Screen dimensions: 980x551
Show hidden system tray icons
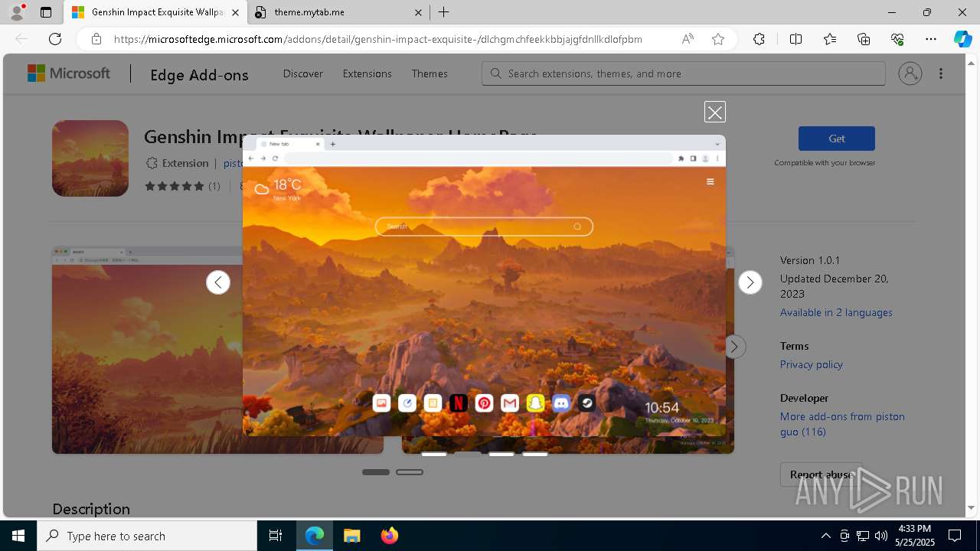[825, 536]
